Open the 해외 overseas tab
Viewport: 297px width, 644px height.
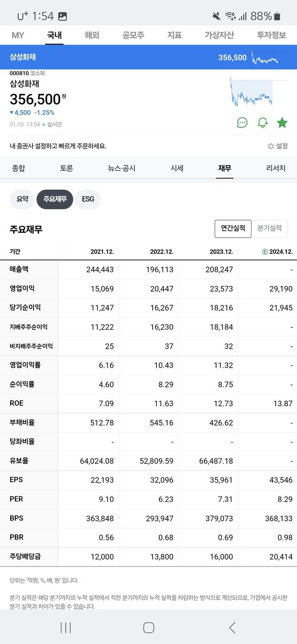click(x=92, y=35)
